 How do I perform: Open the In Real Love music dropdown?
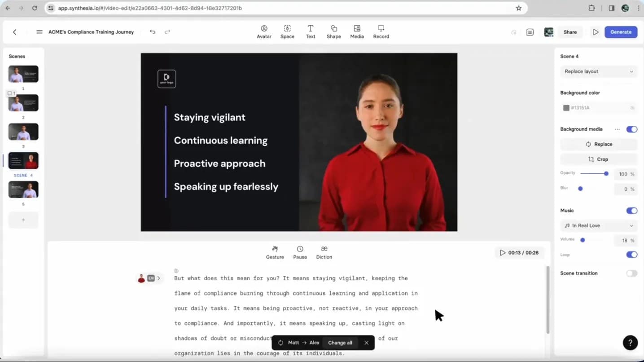point(599,226)
